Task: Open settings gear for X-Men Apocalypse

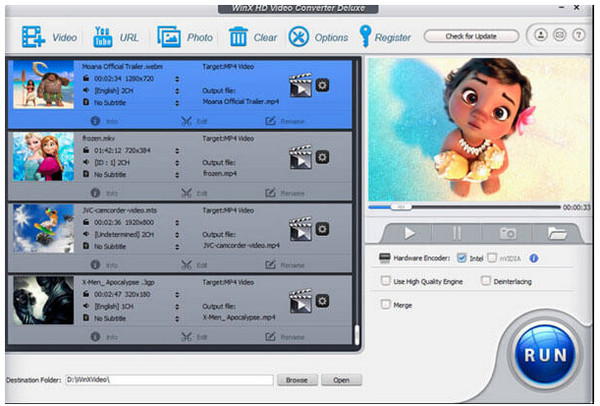Action: click(322, 301)
